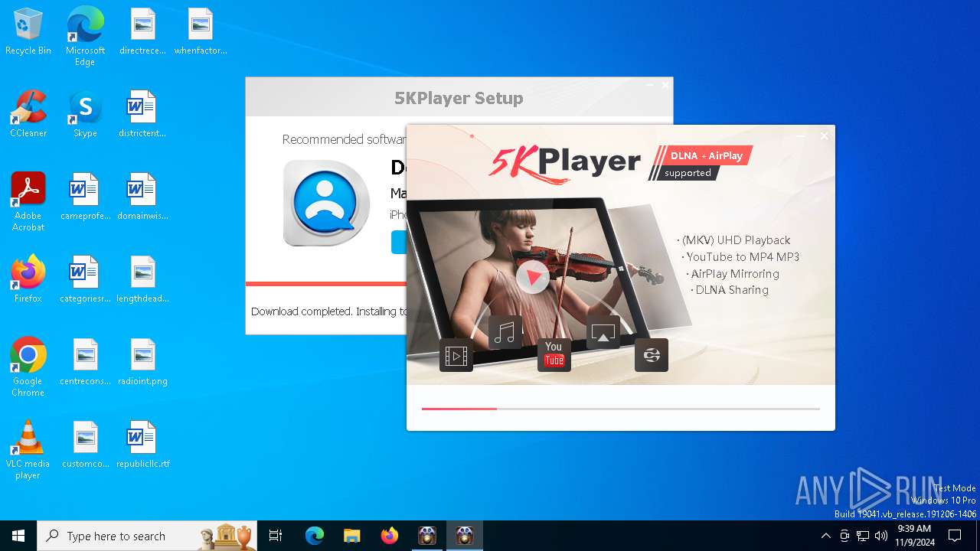
Task: Select the Adobe Acrobat desktop shortcut
Action: coord(28,202)
